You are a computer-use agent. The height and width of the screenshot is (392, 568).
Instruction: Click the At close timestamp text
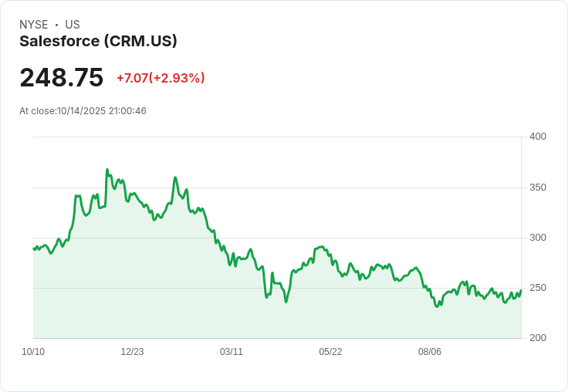point(83,111)
